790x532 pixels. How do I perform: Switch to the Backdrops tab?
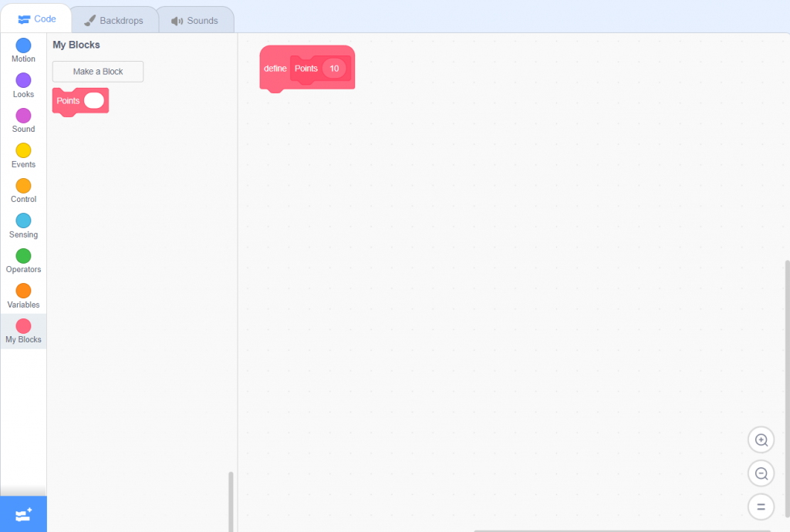(114, 19)
